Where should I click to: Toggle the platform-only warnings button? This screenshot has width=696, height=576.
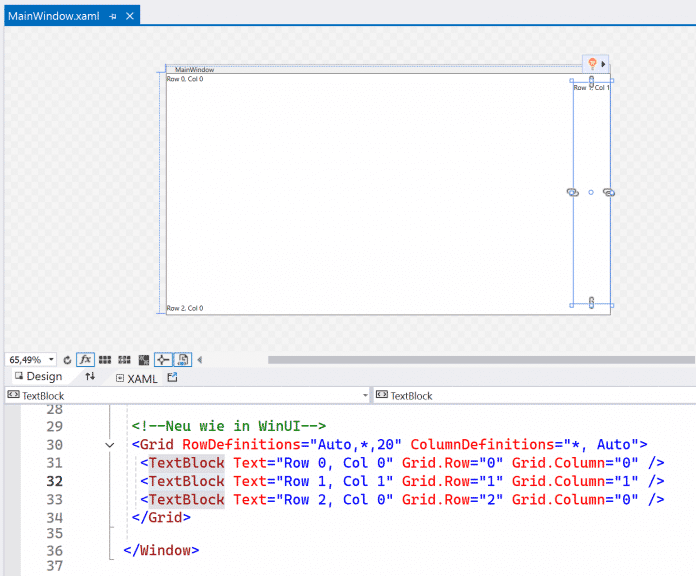(182, 359)
